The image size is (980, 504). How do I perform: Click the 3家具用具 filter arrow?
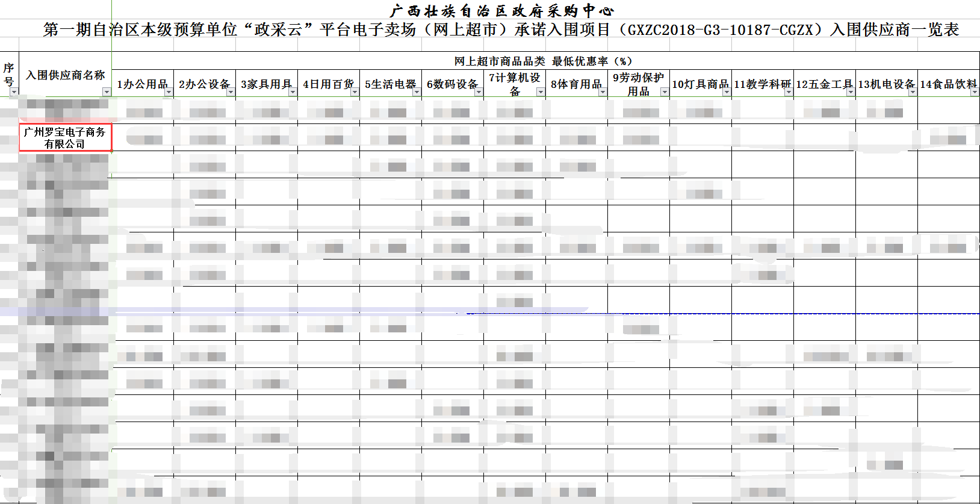(x=293, y=92)
